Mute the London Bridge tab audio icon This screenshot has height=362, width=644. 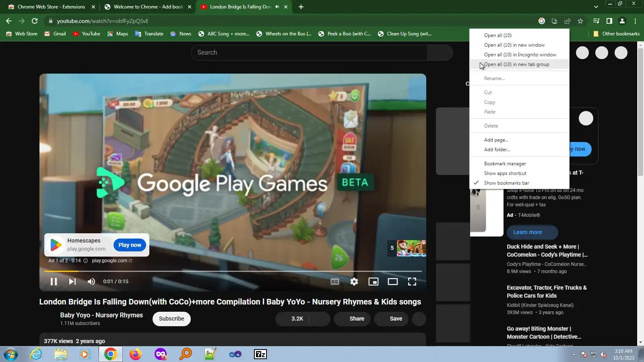[277, 7]
